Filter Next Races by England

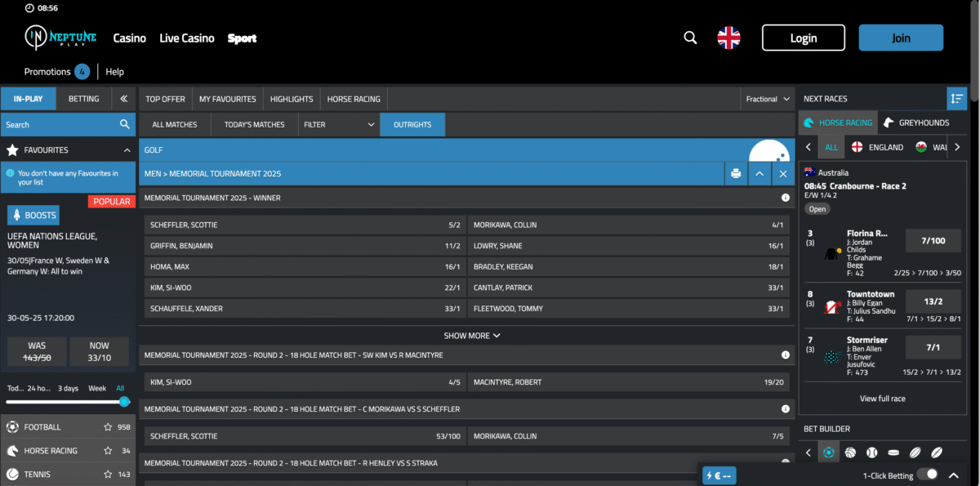pyautogui.click(x=877, y=147)
